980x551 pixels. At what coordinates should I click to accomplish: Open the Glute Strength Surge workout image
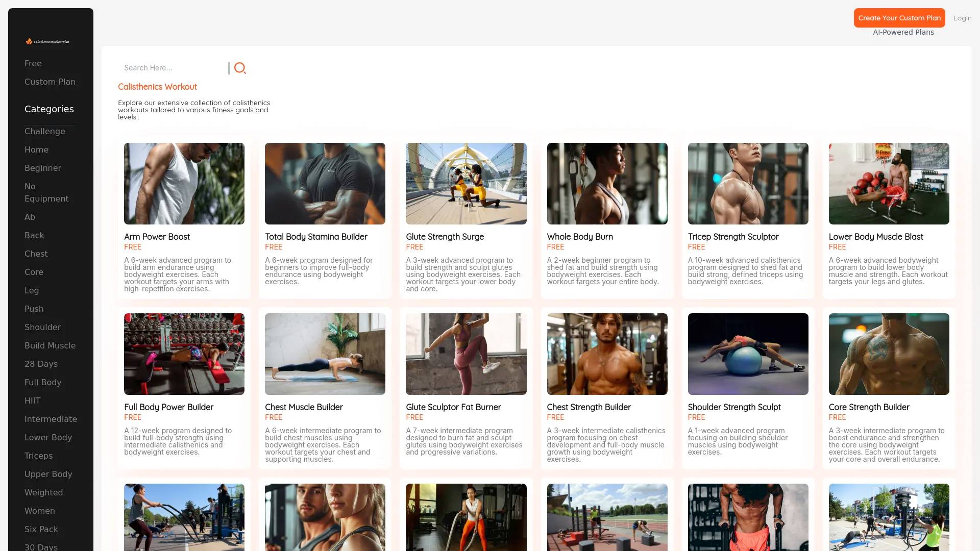pos(466,184)
